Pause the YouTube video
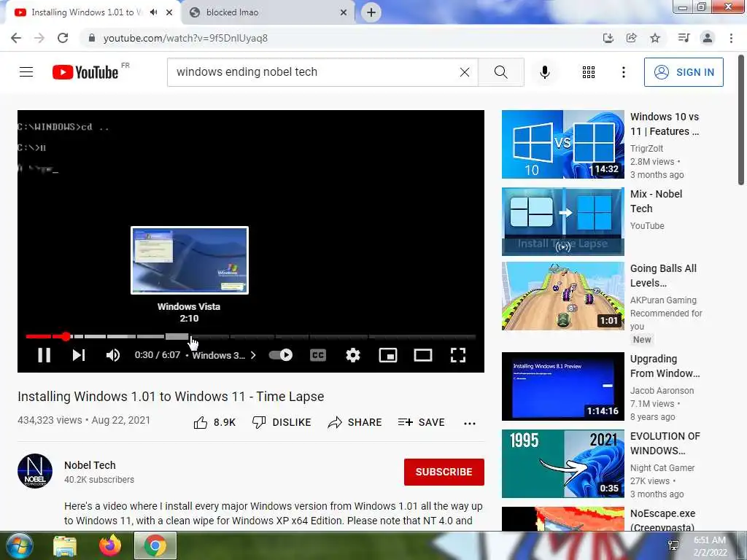The height and width of the screenshot is (560, 747). [44, 355]
